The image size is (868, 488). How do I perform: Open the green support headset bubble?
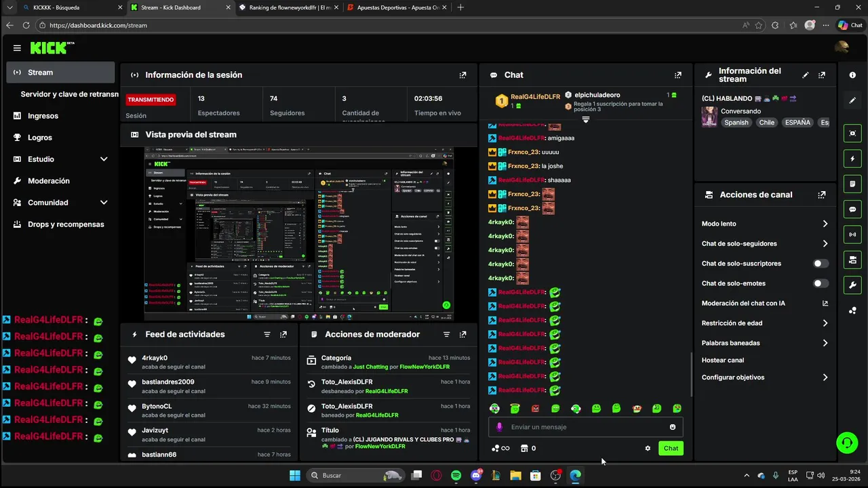click(x=846, y=443)
